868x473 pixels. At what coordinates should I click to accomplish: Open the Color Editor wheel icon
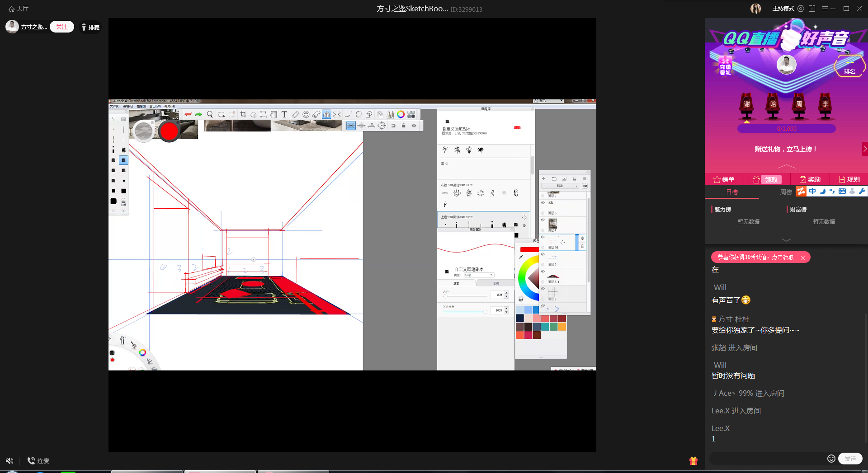click(x=401, y=114)
